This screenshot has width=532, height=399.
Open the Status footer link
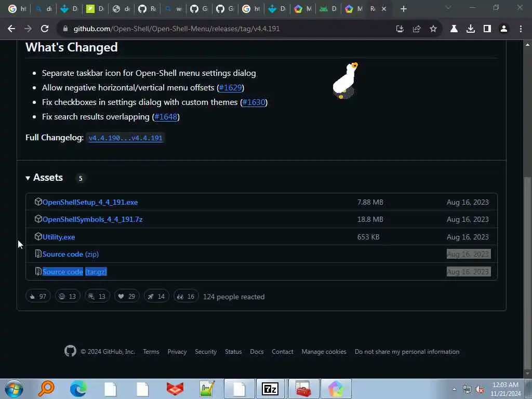pyautogui.click(x=233, y=352)
